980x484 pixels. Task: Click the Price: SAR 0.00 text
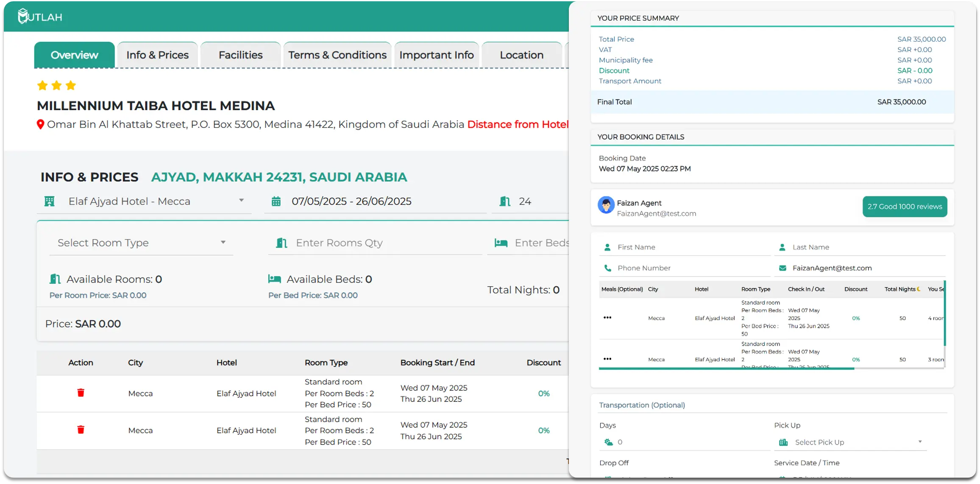tap(83, 324)
